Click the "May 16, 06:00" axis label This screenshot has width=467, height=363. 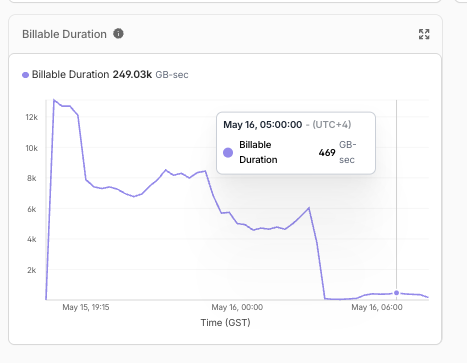click(x=377, y=307)
